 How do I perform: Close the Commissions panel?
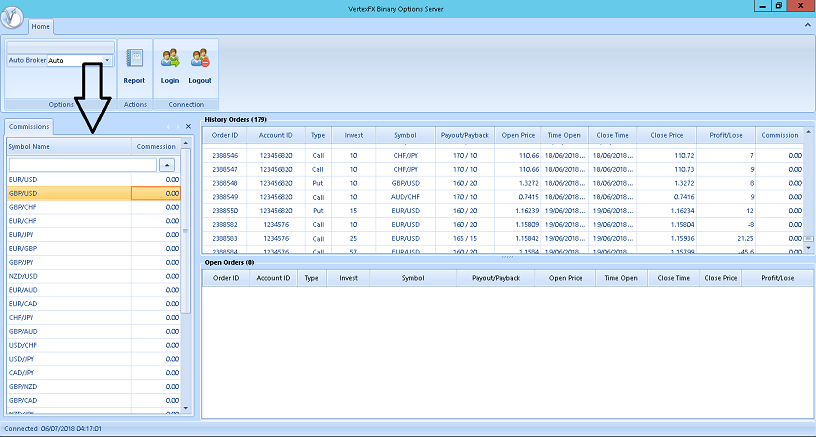pyautogui.click(x=188, y=126)
